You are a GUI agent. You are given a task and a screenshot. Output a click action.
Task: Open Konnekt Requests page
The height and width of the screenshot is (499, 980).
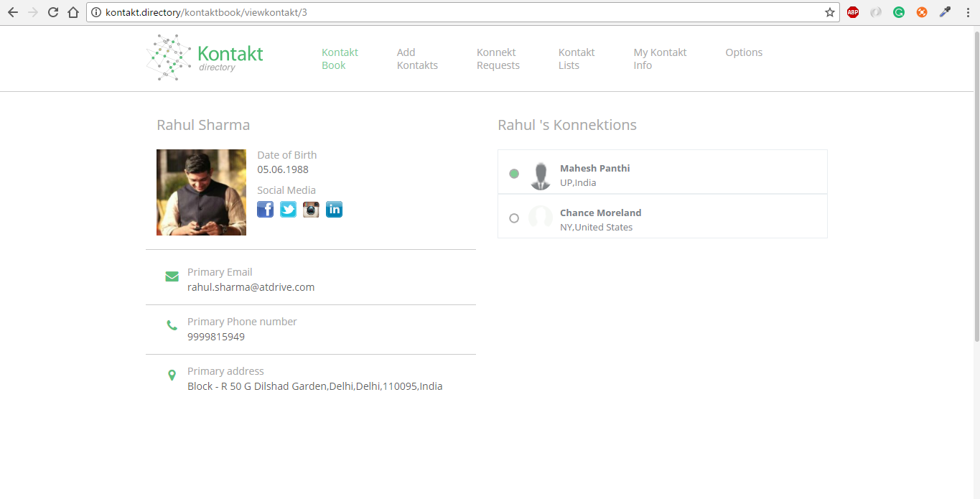point(498,59)
